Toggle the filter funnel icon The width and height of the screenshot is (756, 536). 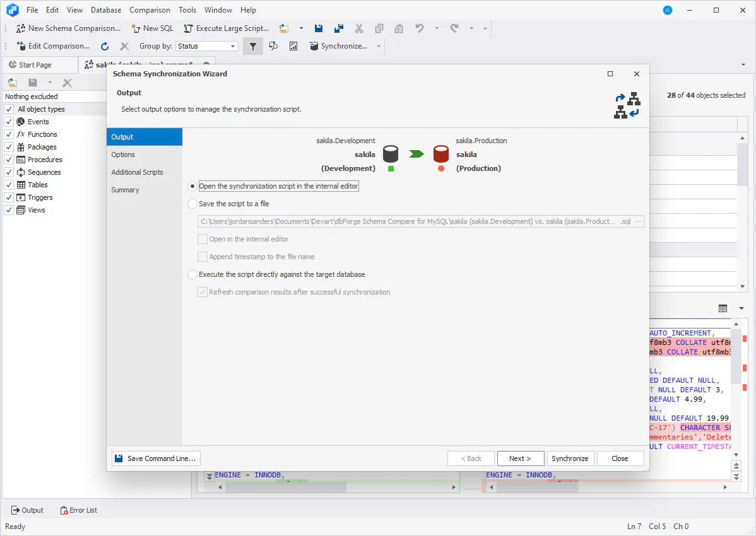point(252,46)
